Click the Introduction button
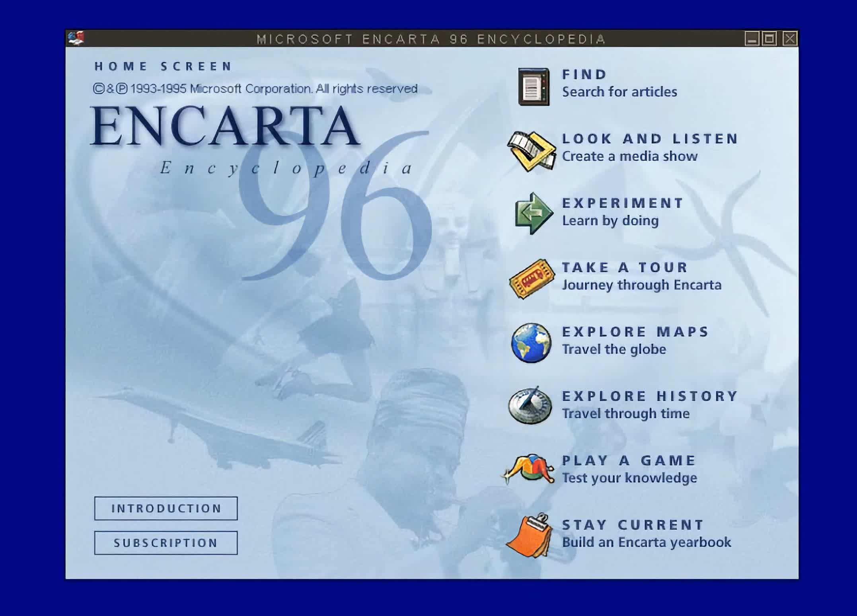 pos(166,508)
